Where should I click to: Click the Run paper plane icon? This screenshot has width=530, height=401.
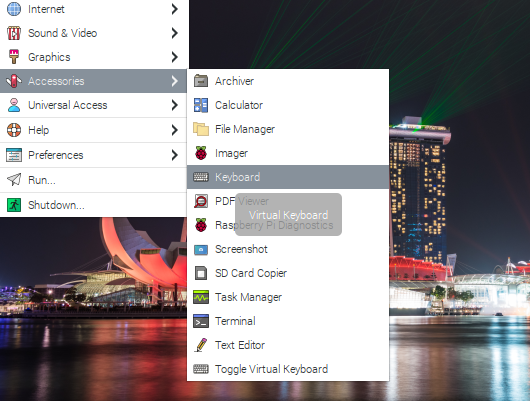click(x=14, y=180)
